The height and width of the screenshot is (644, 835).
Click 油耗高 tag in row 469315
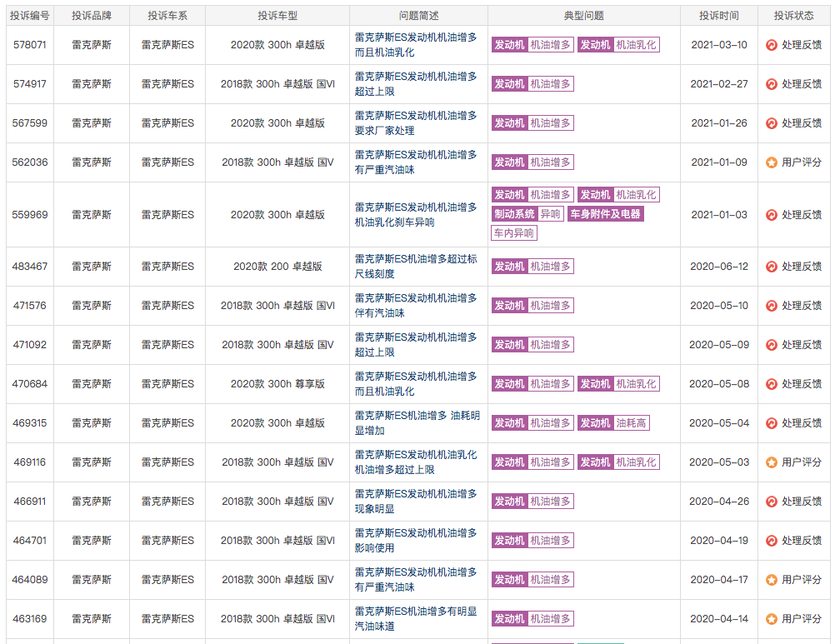tap(613, 423)
